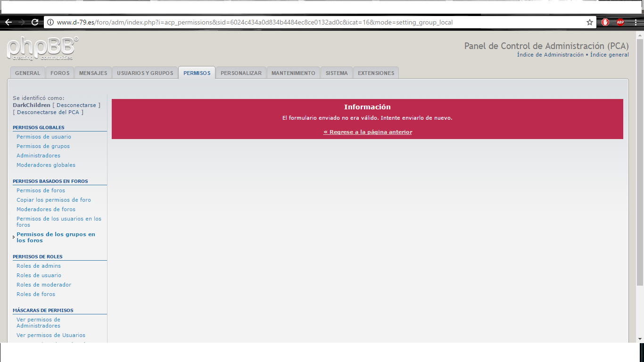View site info icon in address bar
The height and width of the screenshot is (362, 644).
[50, 22]
